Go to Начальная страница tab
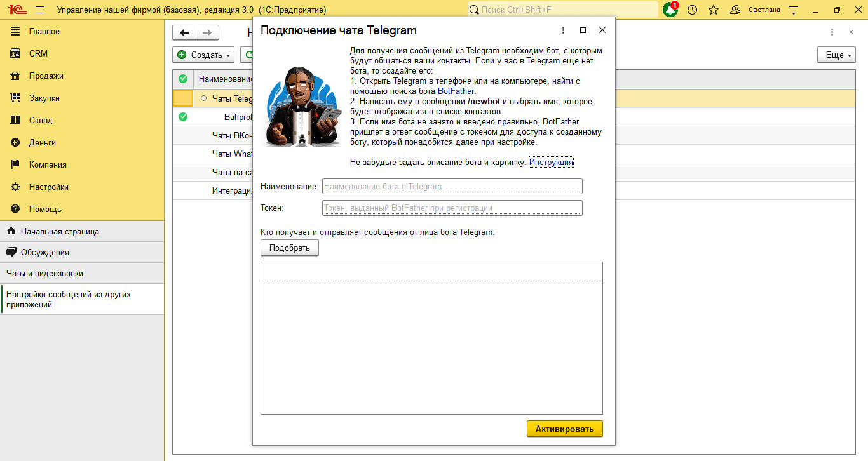This screenshot has height=461, width=868. click(x=82, y=232)
